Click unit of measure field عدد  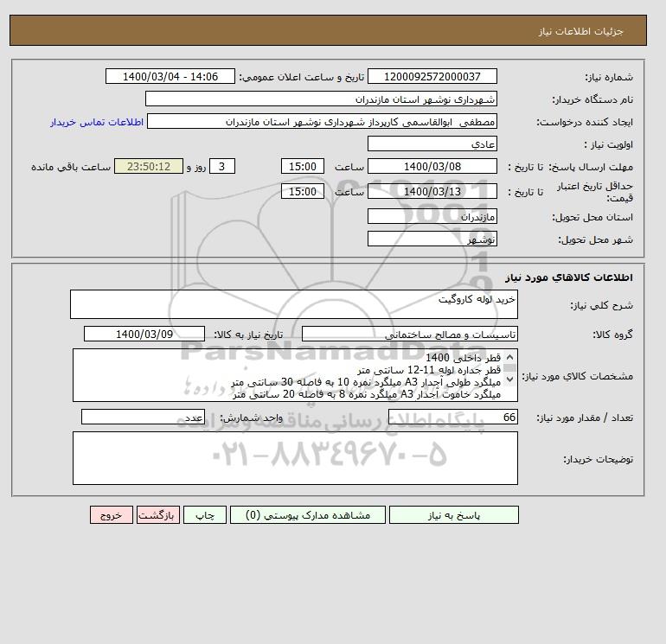pyautogui.click(x=143, y=418)
